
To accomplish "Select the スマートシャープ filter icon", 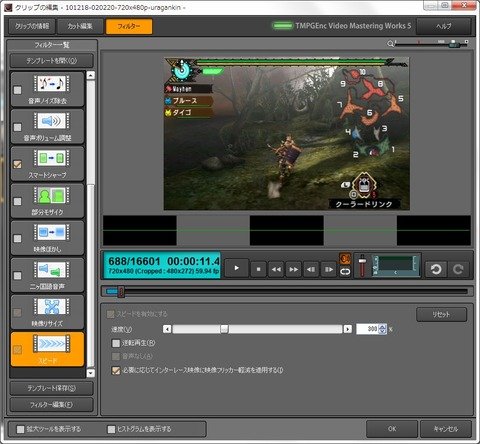I will point(52,158).
